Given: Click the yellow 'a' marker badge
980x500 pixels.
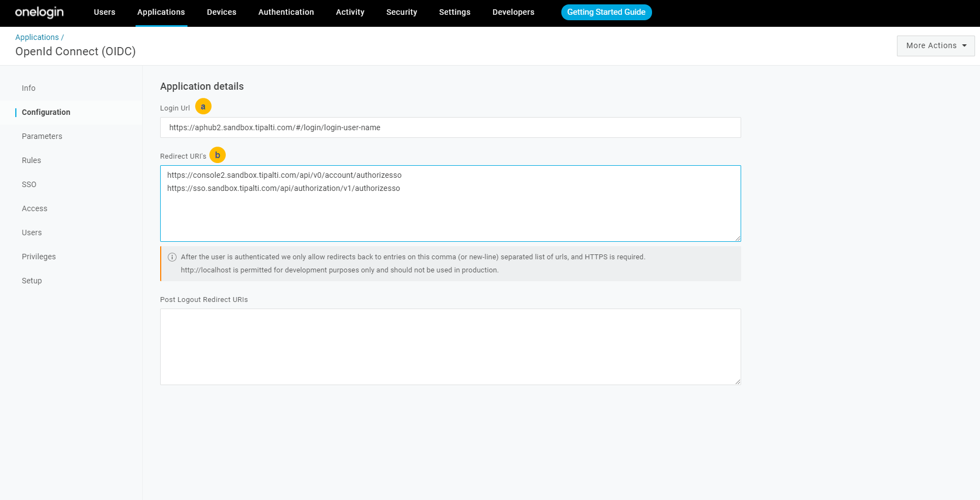Looking at the screenshot, I should pyautogui.click(x=203, y=107).
